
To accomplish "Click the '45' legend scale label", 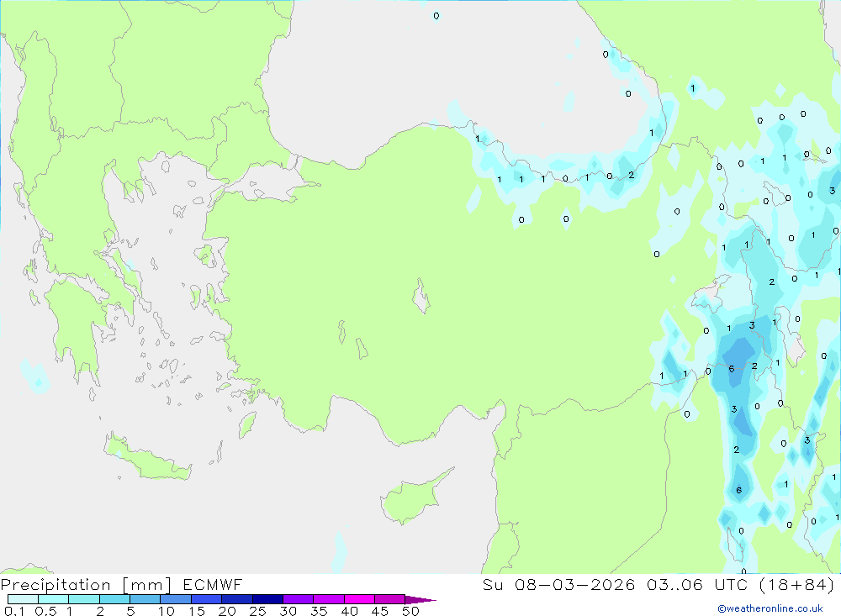I will 380,611.
